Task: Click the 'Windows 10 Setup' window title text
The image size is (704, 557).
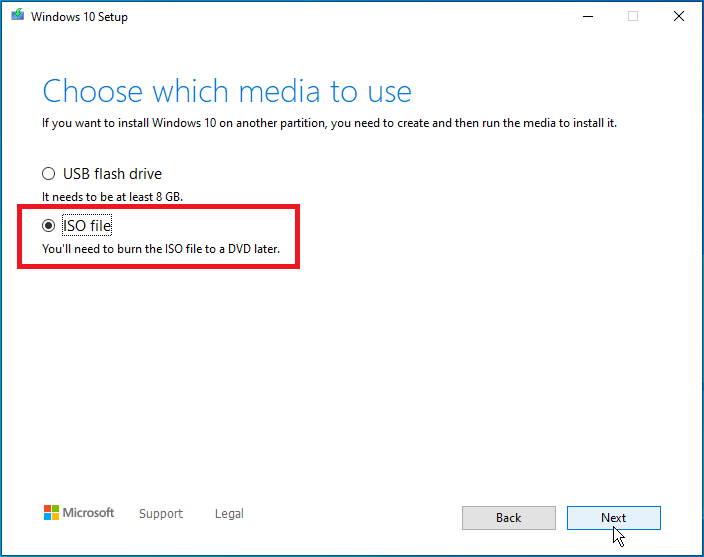Action: (x=79, y=17)
